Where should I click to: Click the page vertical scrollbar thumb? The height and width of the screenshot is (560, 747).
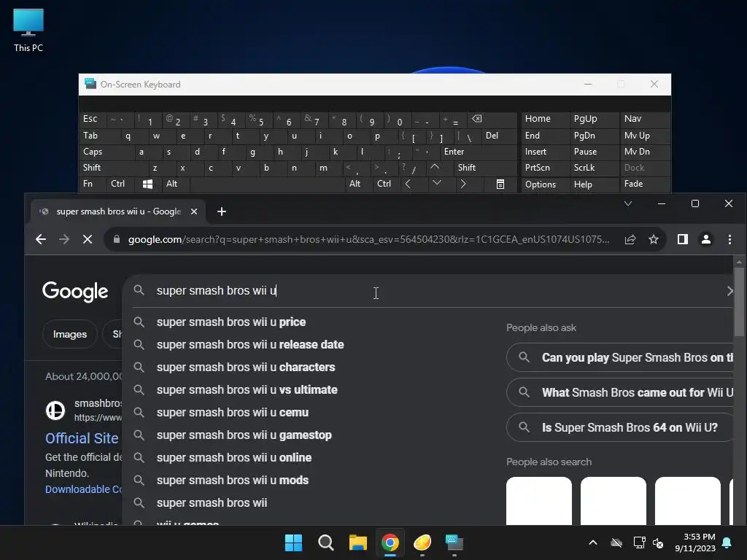pyautogui.click(x=739, y=302)
